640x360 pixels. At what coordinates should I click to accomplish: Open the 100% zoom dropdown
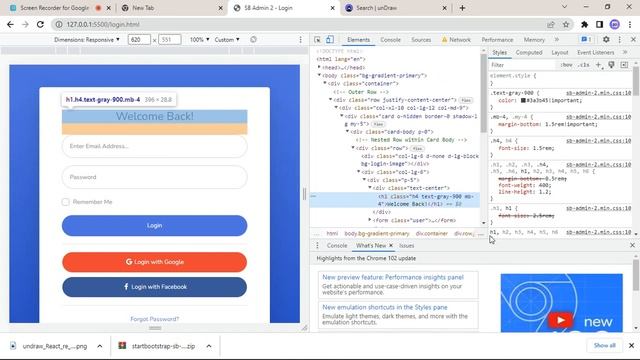click(199, 40)
